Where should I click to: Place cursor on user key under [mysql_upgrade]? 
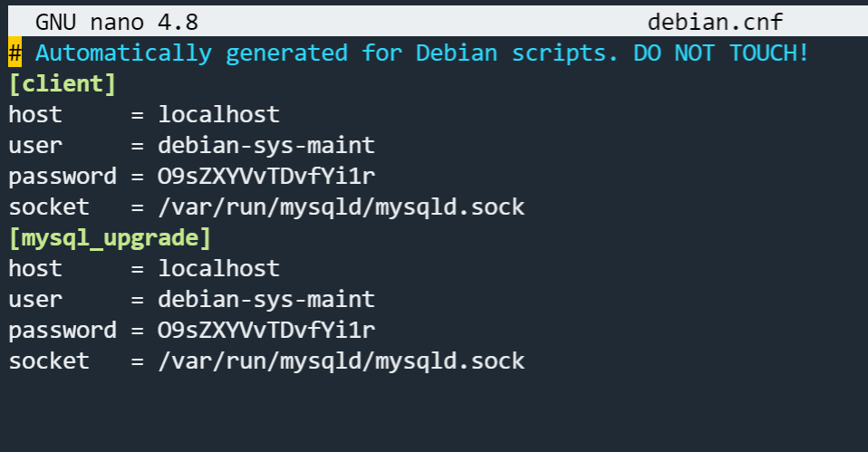[35, 300]
